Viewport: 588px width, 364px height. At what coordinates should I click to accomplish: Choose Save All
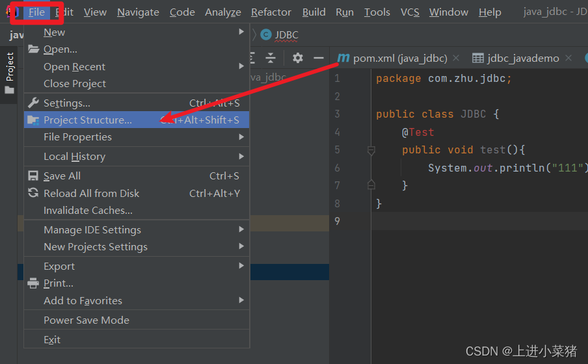tap(137, 175)
